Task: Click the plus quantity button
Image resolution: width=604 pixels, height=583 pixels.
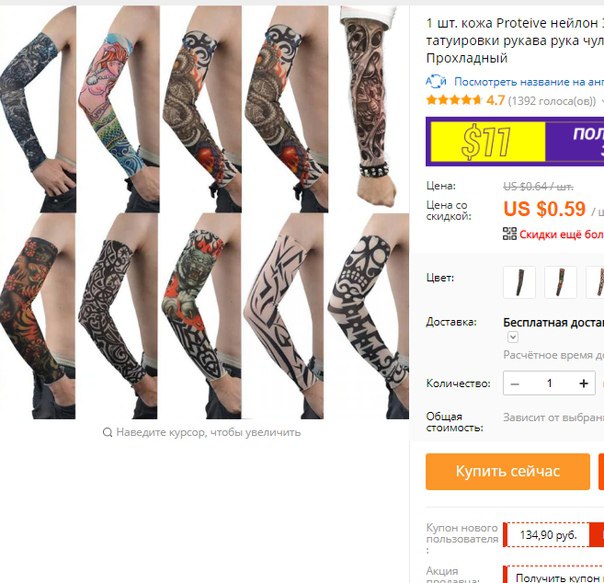Action: coord(584,383)
